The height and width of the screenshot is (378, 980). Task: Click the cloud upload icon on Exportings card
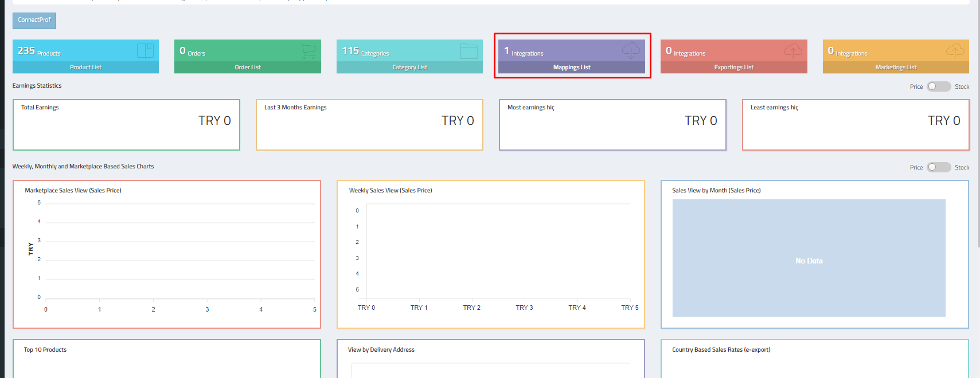(793, 51)
